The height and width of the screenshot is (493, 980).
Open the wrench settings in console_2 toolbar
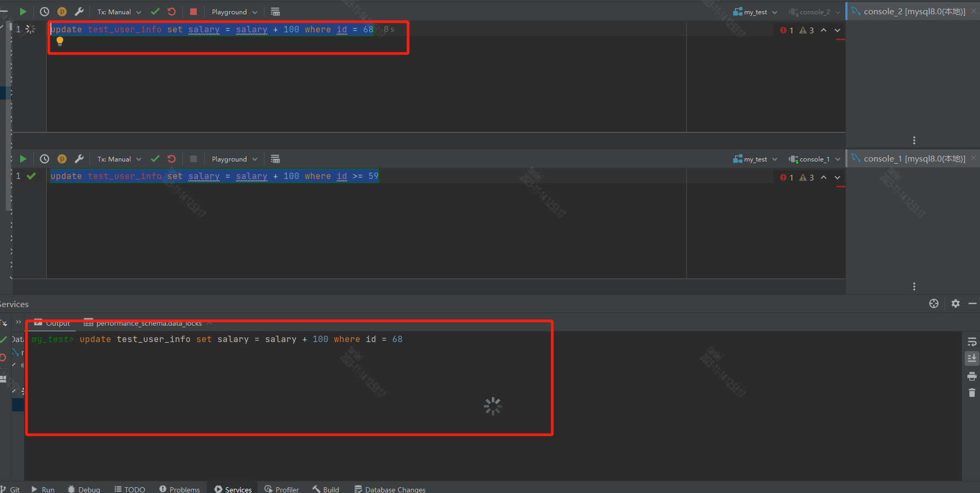tap(79, 12)
